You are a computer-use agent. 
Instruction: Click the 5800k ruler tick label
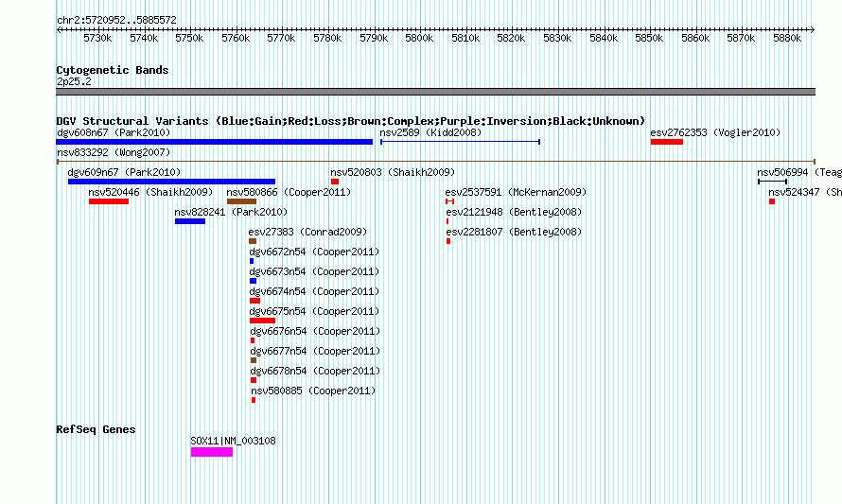[419, 38]
